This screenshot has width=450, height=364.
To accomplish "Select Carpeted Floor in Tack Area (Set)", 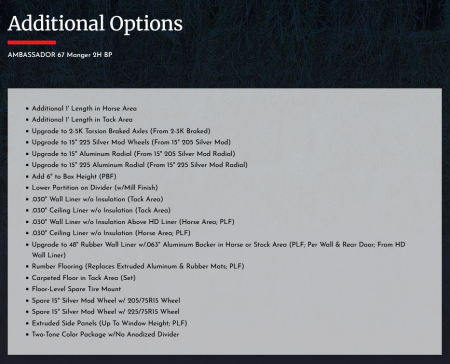I will pos(84,278).
